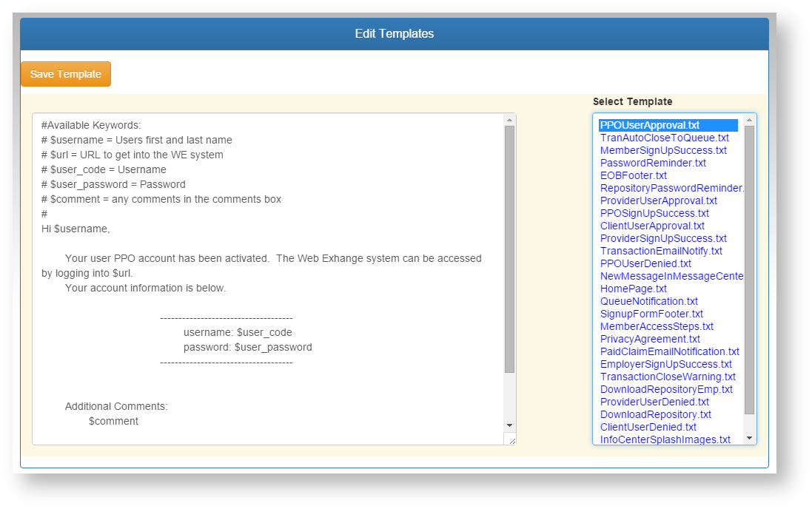
Task: Click the '#Available Keywords:' line
Action: pyautogui.click(x=91, y=125)
